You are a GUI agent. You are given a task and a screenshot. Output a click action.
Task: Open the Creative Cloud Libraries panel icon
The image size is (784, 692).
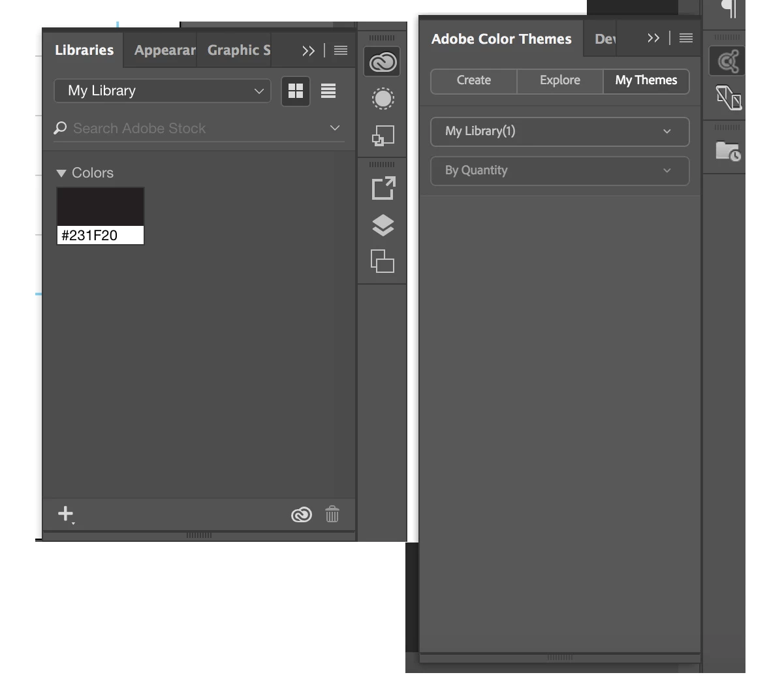click(x=383, y=62)
